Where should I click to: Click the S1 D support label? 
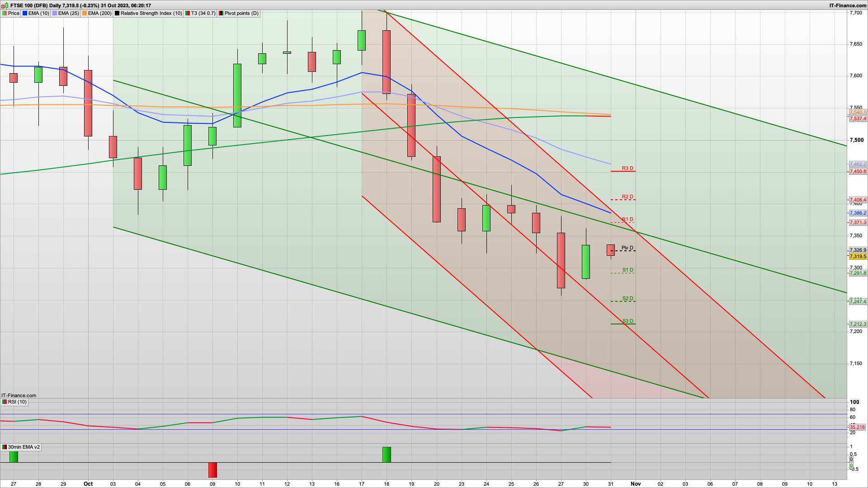[627, 270]
